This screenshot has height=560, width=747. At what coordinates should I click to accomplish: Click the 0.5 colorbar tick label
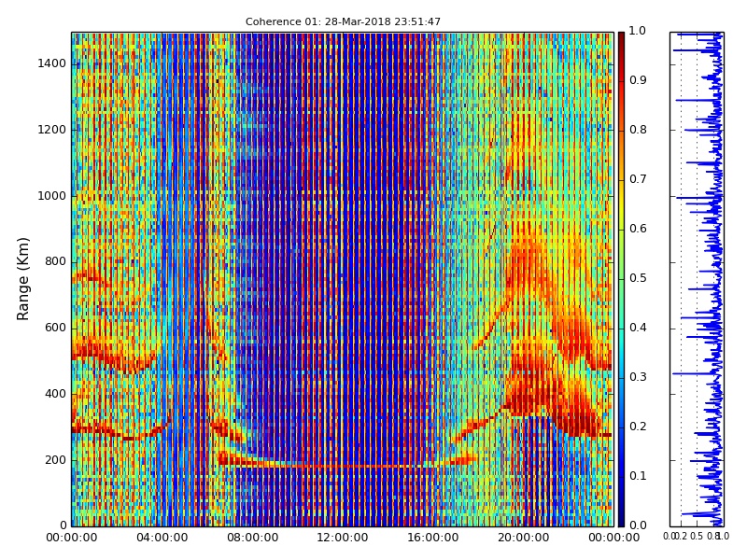[638, 278]
